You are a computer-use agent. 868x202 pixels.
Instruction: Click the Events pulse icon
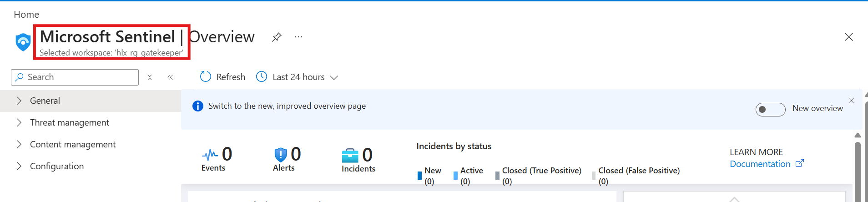[x=210, y=155]
